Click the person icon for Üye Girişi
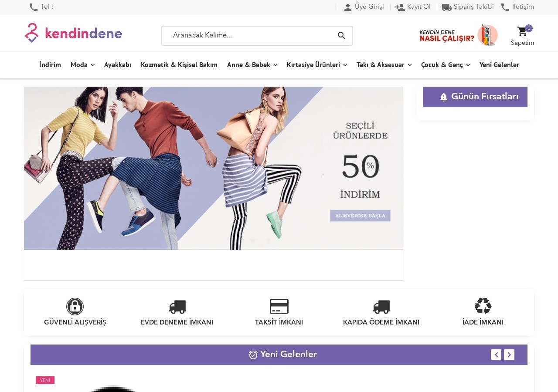This screenshot has height=392, width=558. [x=348, y=7]
